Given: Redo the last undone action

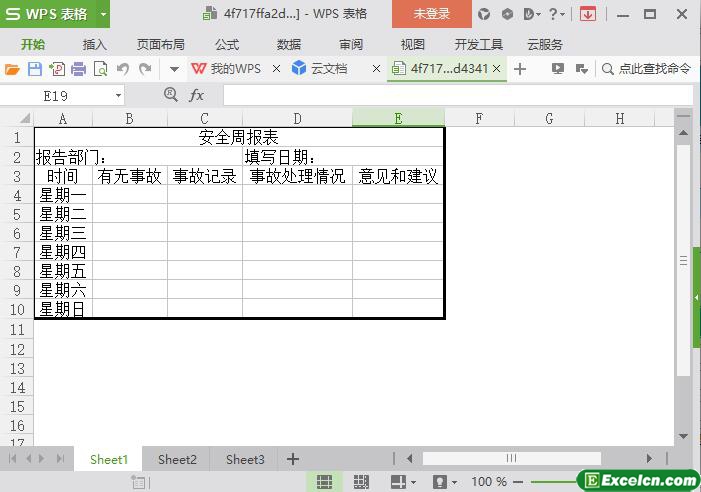Looking at the screenshot, I should pyautogui.click(x=145, y=69).
